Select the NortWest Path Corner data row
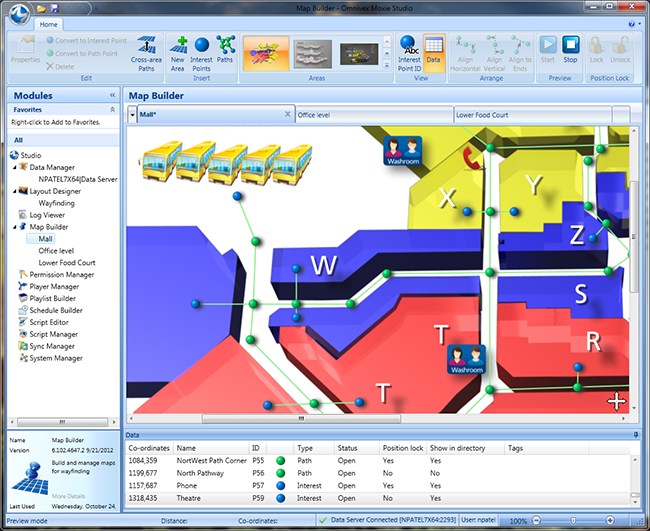The height and width of the screenshot is (531, 650). click(x=379, y=461)
